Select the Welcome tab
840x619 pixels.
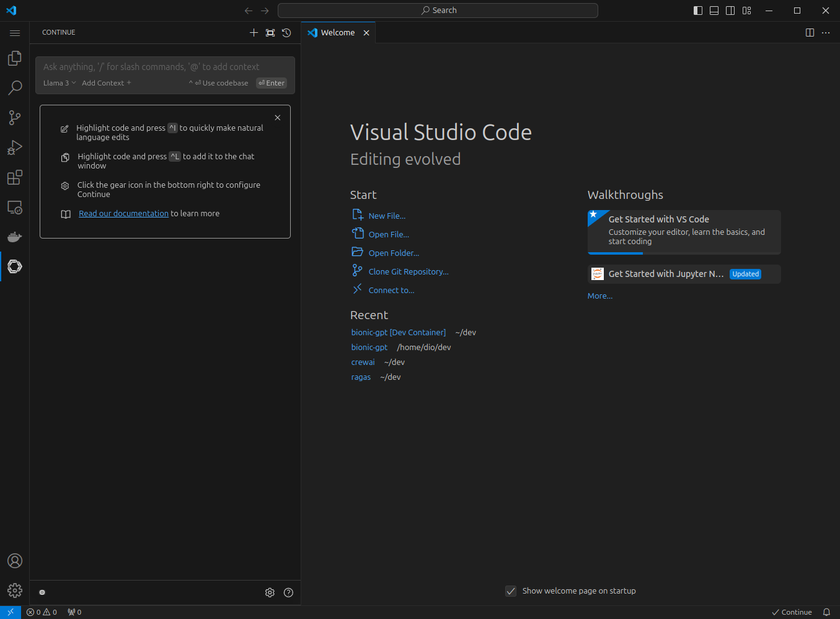[x=337, y=33]
